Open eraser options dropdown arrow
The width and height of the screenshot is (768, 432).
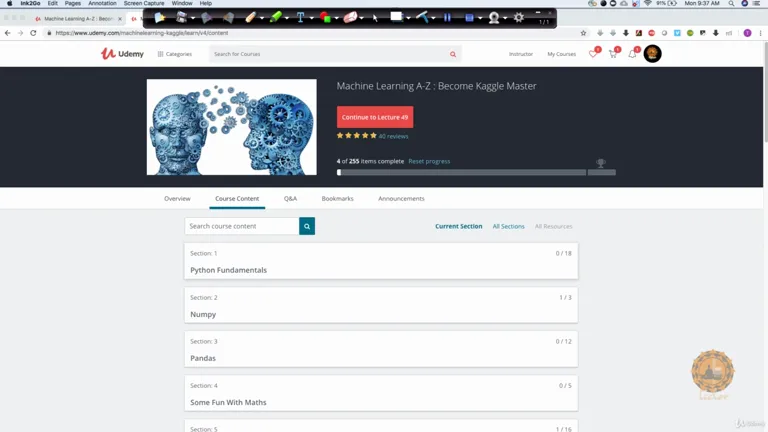tap(361, 19)
